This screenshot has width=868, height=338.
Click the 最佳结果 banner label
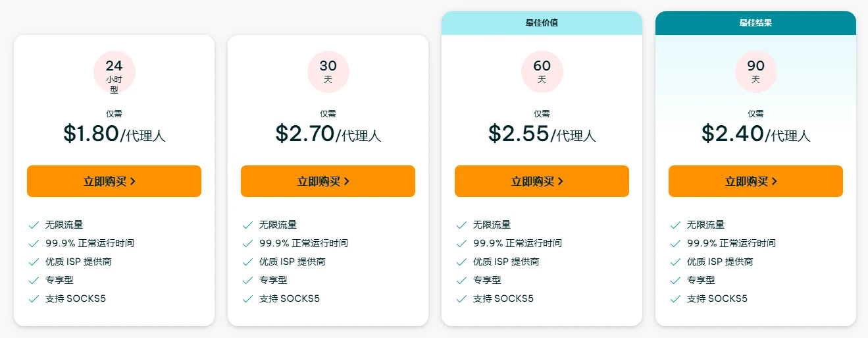tap(755, 23)
